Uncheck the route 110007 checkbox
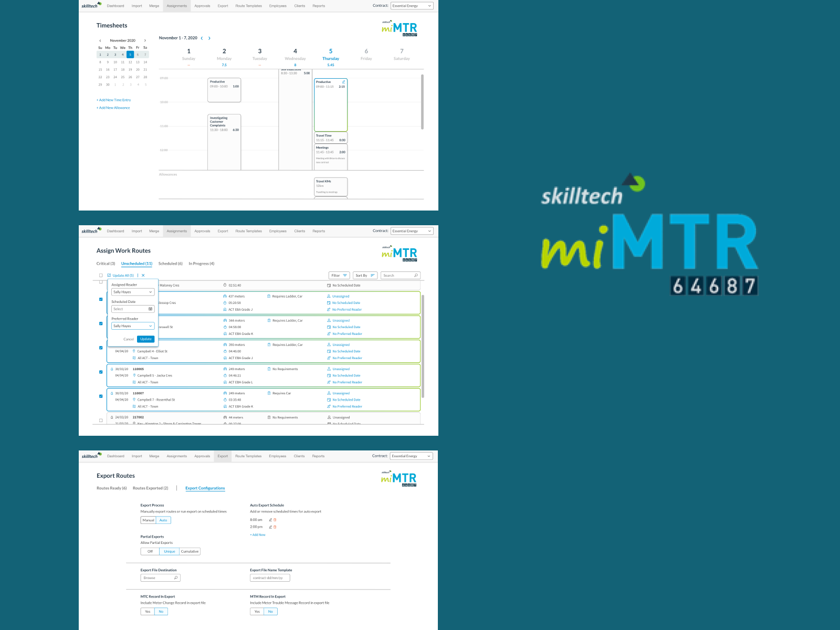 [101, 396]
